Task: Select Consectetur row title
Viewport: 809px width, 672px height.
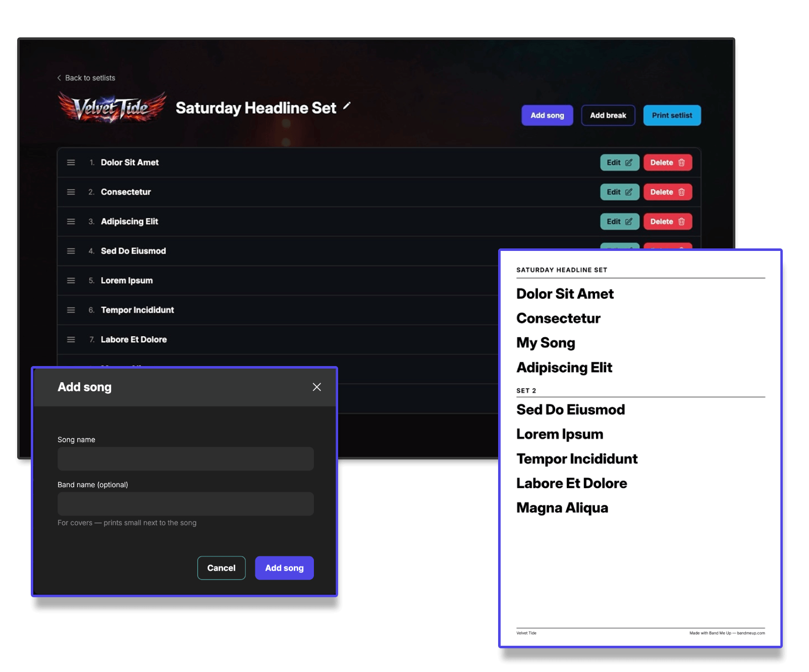Action: point(126,192)
